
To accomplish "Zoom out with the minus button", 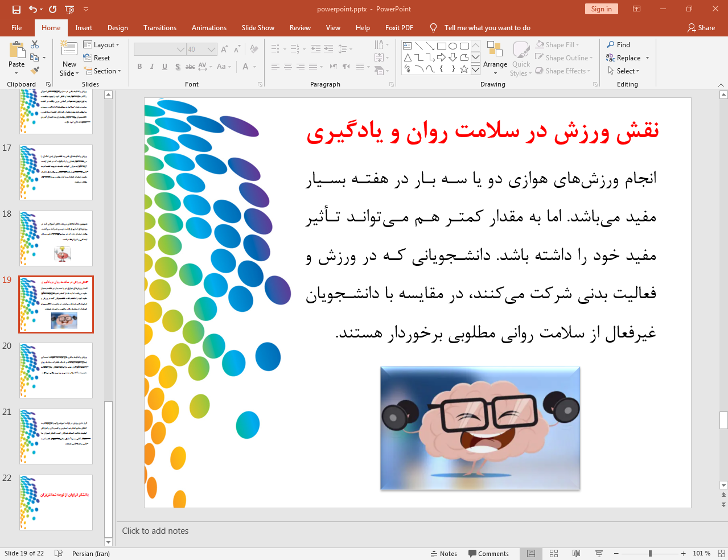I will click(616, 554).
